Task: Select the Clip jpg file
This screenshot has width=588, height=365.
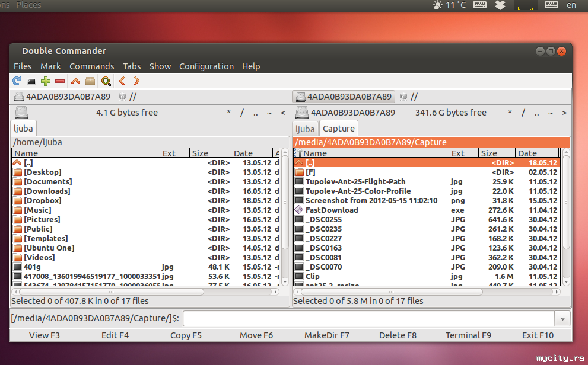Action: point(312,276)
